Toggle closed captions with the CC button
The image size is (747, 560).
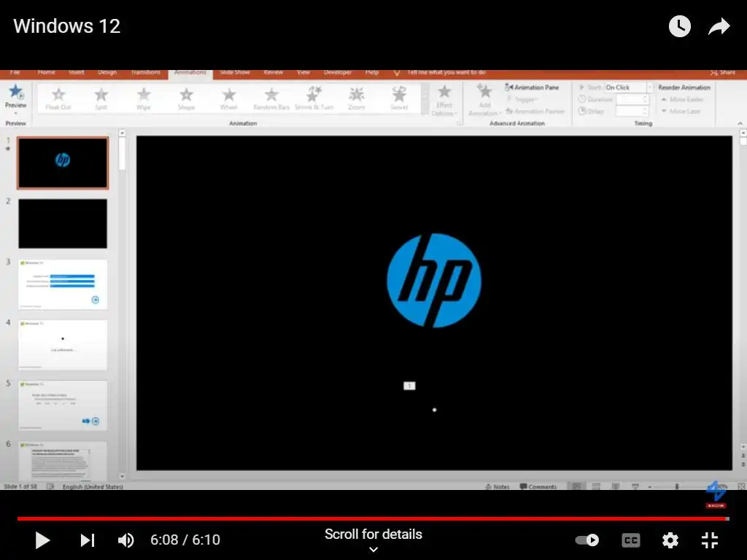[631, 540]
